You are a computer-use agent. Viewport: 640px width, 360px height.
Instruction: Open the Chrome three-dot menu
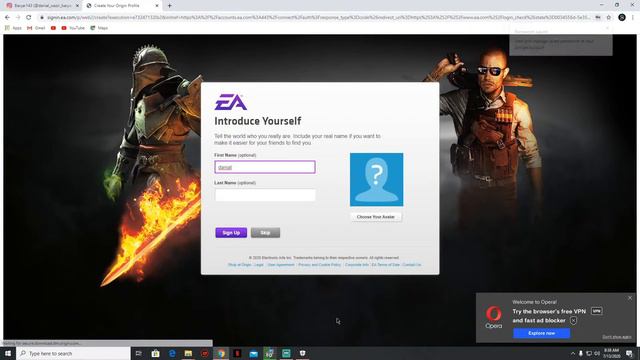click(x=633, y=18)
